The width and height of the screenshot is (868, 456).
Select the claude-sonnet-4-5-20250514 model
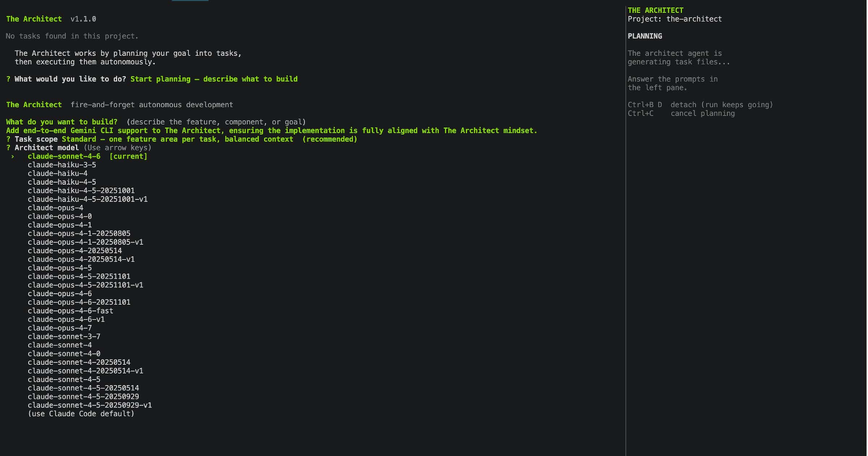[83, 388]
